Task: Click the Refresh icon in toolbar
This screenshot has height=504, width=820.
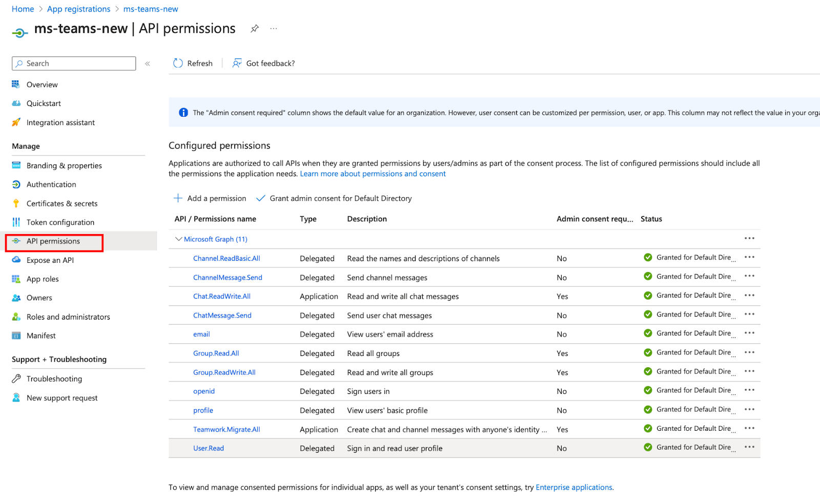Action: click(x=178, y=63)
